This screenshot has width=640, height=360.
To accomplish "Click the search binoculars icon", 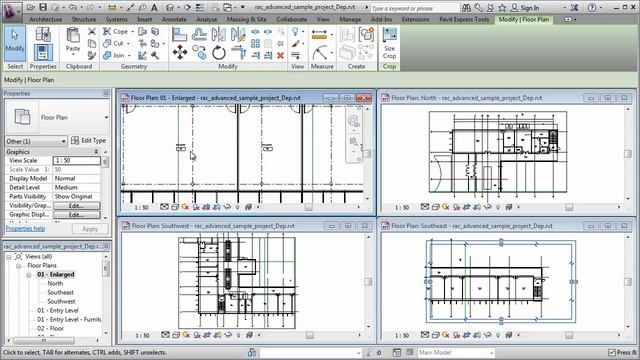I will pos(466,7).
